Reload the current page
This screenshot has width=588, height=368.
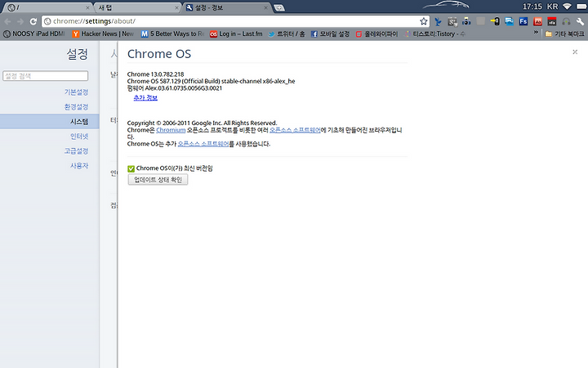click(x=33, y=21)
